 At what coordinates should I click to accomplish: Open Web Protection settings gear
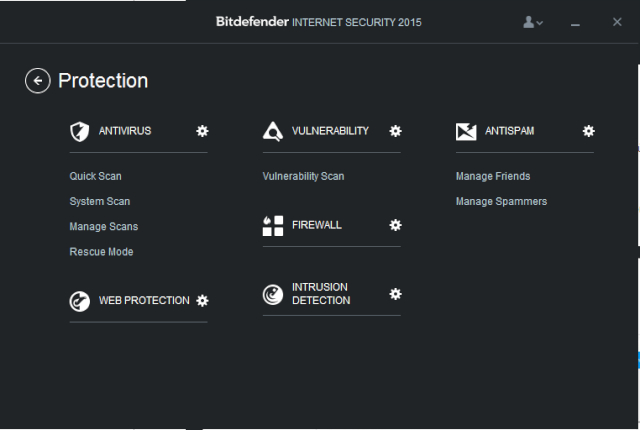[202, 301]
